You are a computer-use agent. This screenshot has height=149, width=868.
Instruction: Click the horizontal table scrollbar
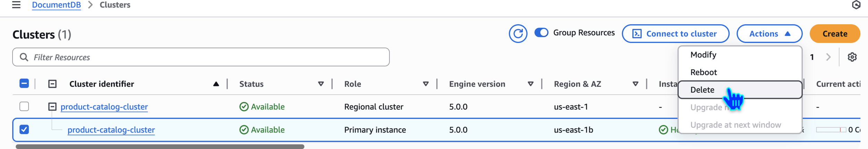[160, 147]
